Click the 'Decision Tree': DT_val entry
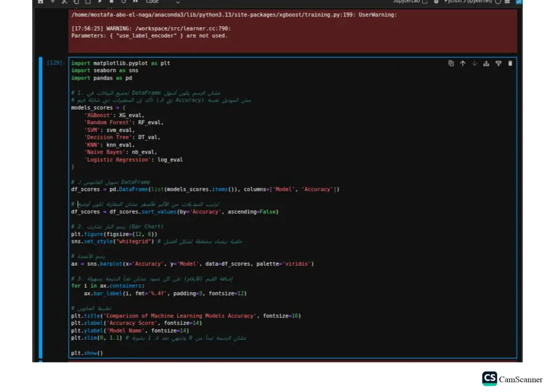This screenshot has height=392, width=555. point(122,137)
